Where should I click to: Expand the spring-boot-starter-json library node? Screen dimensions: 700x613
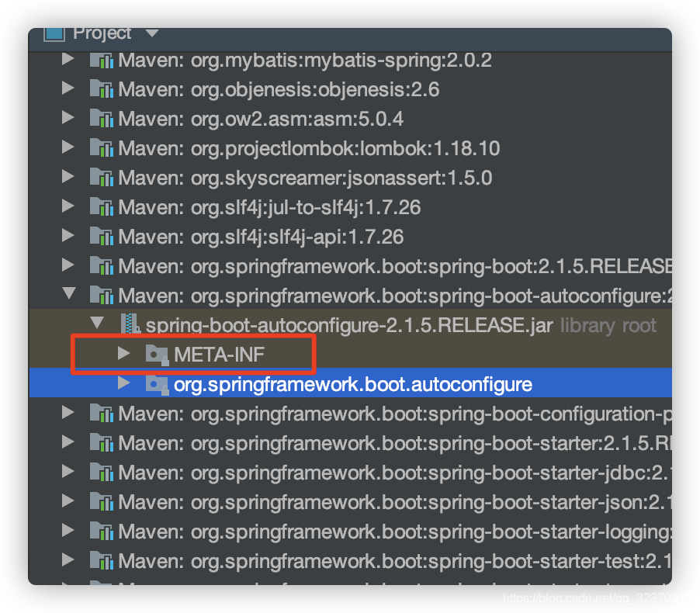(x=68, y=501)
